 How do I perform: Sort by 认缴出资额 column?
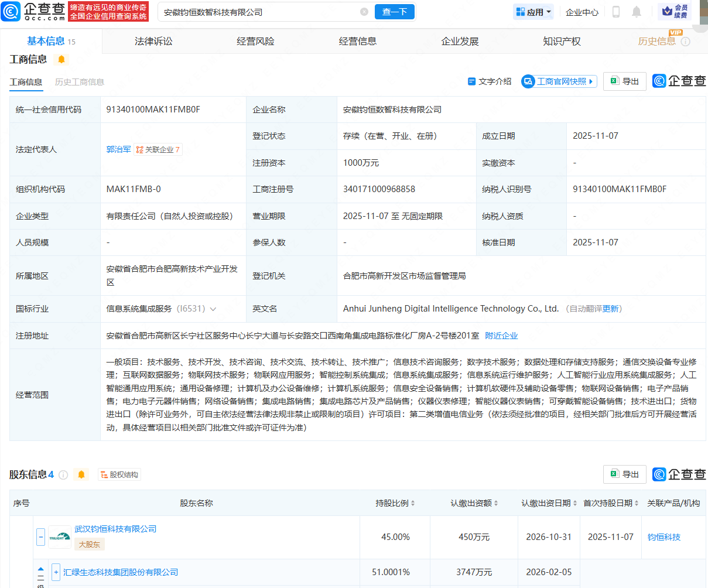coord(474,503)
